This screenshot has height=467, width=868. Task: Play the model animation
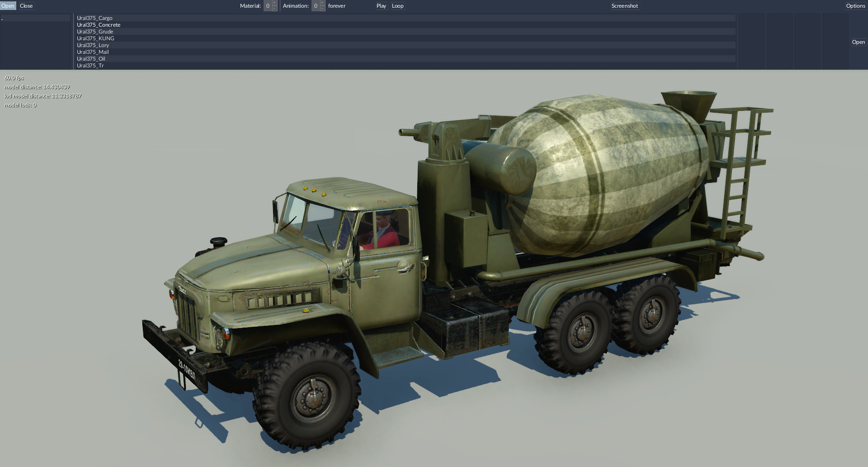pos(381,6)
